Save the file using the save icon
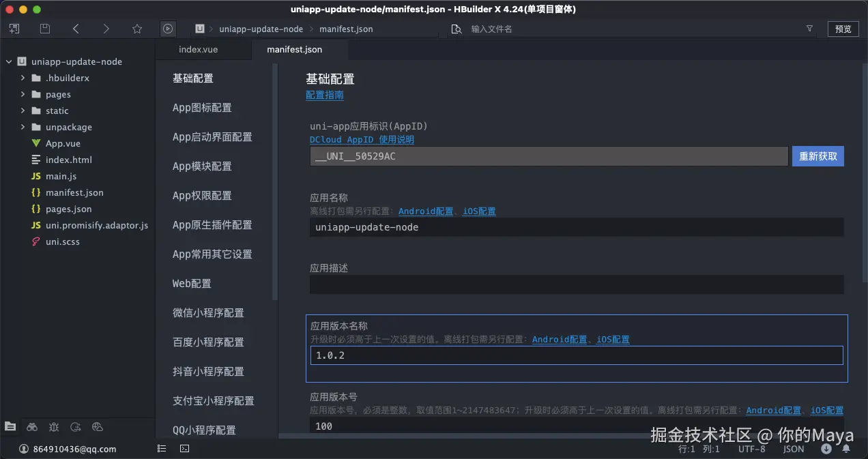868x459 pixels. [45, 28]
